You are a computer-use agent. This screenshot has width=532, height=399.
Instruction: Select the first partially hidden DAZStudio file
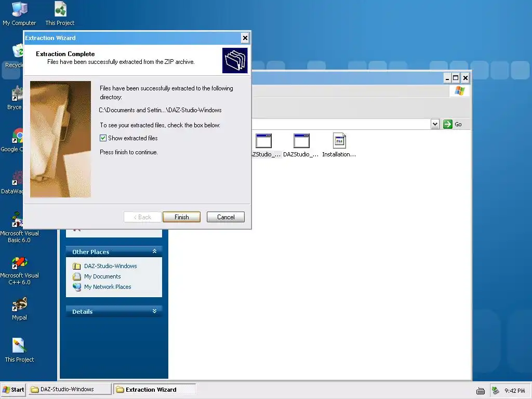[265, 145]
